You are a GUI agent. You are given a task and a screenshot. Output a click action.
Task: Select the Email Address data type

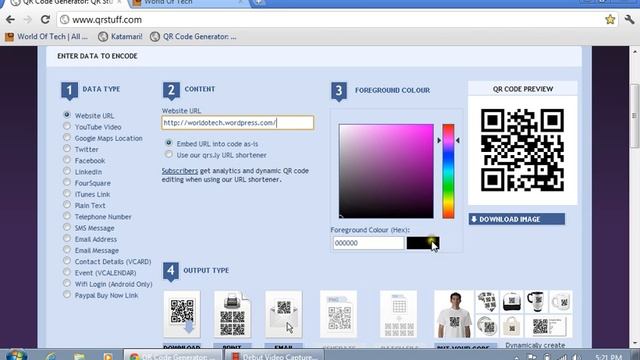(67, 238)
